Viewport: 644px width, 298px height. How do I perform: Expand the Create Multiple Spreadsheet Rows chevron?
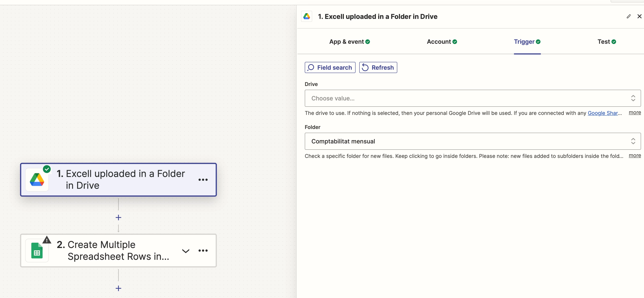pos(186,251)
